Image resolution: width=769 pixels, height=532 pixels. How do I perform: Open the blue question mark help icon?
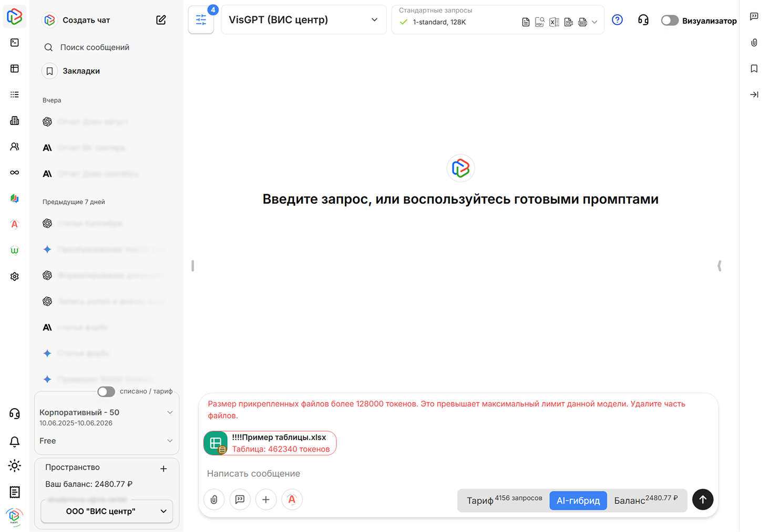point(617,19)
